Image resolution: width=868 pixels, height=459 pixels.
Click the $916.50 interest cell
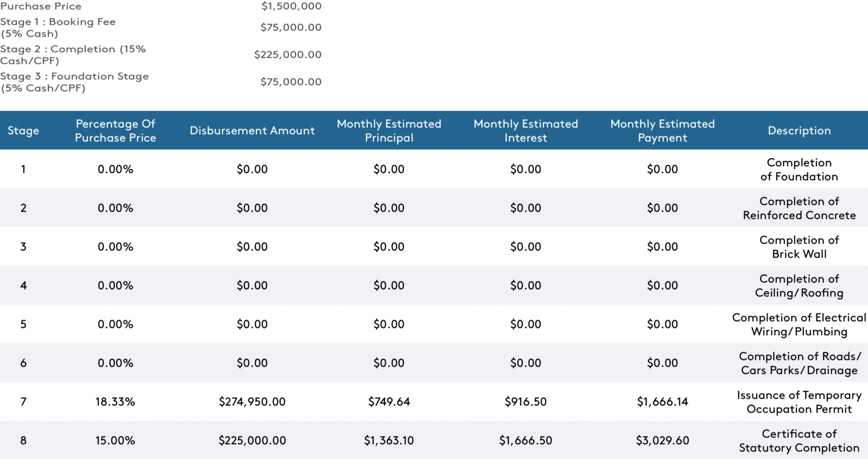click(526, 402)
